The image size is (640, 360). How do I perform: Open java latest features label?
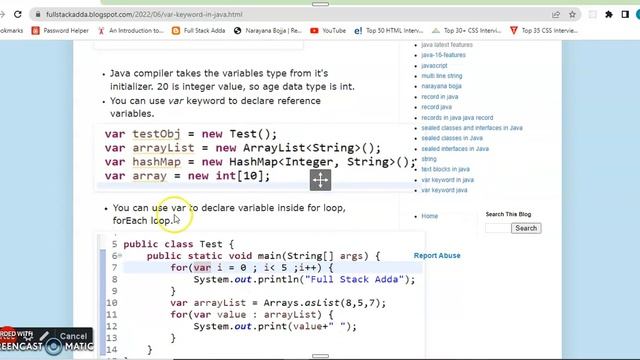(447, 45)
